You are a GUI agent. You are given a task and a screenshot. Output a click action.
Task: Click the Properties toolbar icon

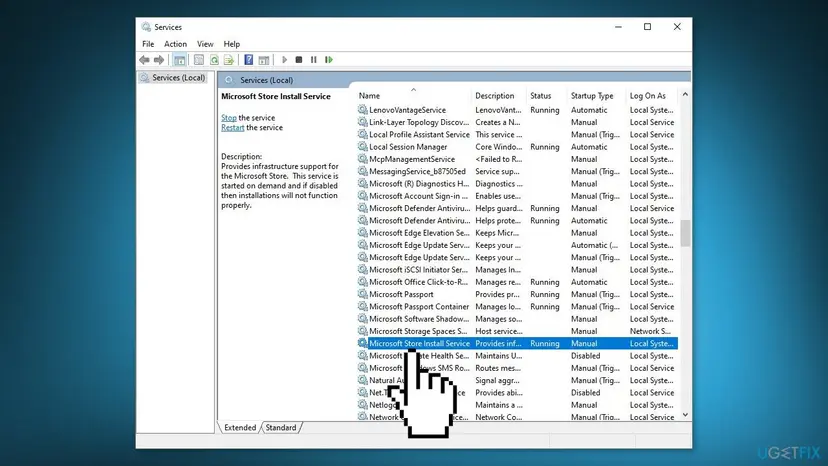(199, 60)
